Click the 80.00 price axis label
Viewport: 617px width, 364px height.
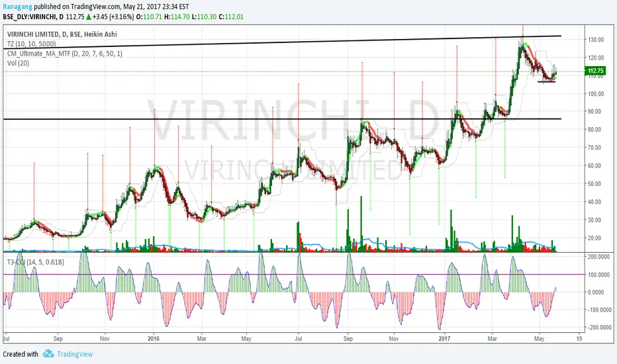[x=596, y=130]
